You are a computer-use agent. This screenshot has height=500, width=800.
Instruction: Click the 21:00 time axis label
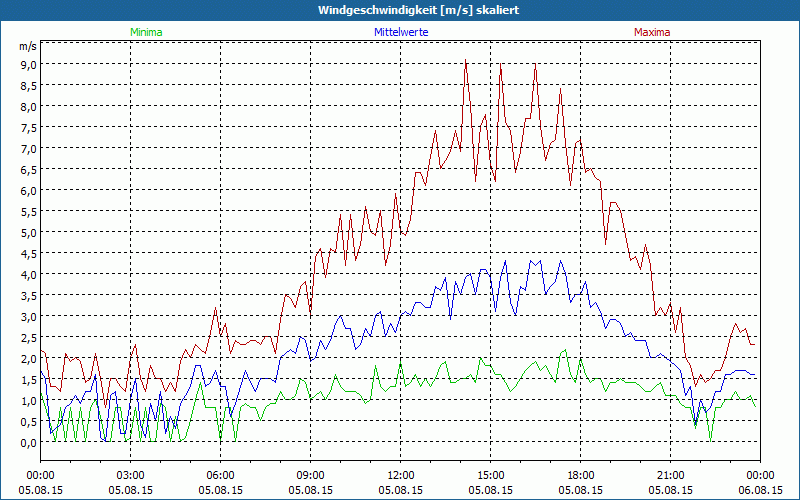point(671,475)
